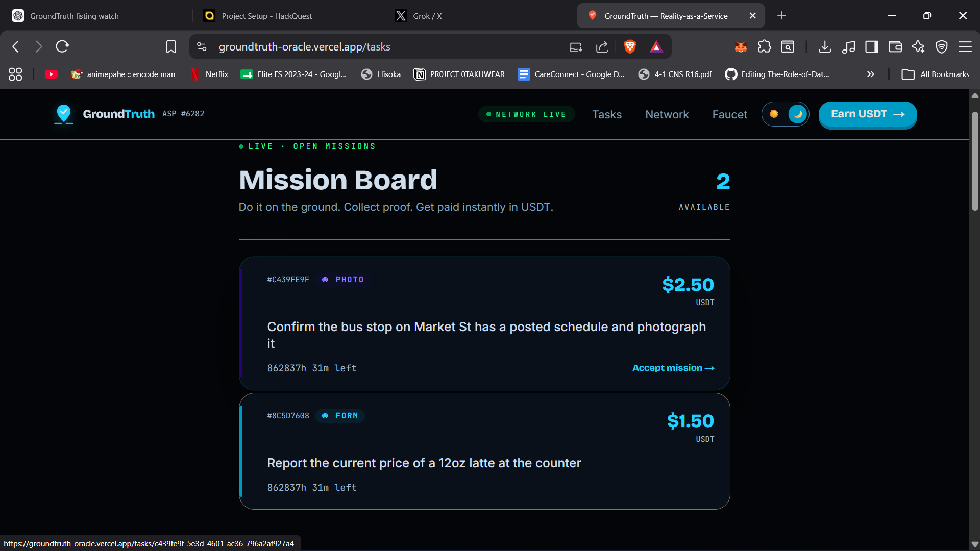Viewport: 980px width, 551px height.
Task: Click the page vertical scrollbar thumb
Action: (x=974, y=161)
